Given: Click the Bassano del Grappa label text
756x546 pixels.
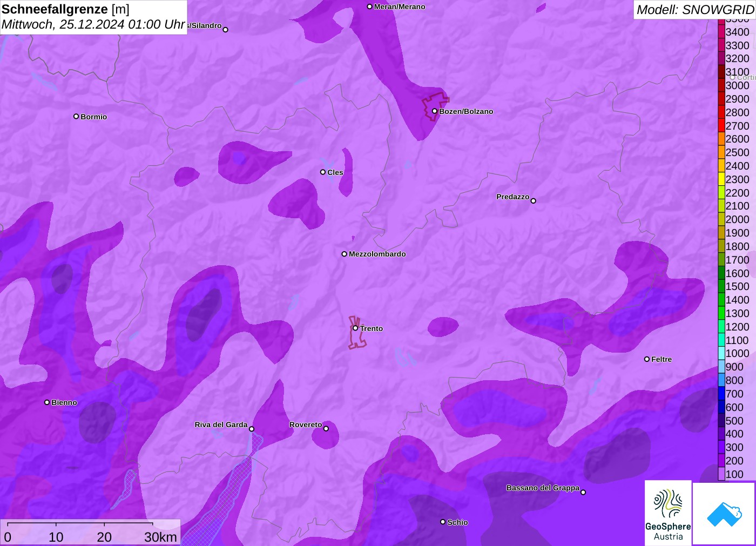Looking at the screenshot, I should (x=543, y=488).
